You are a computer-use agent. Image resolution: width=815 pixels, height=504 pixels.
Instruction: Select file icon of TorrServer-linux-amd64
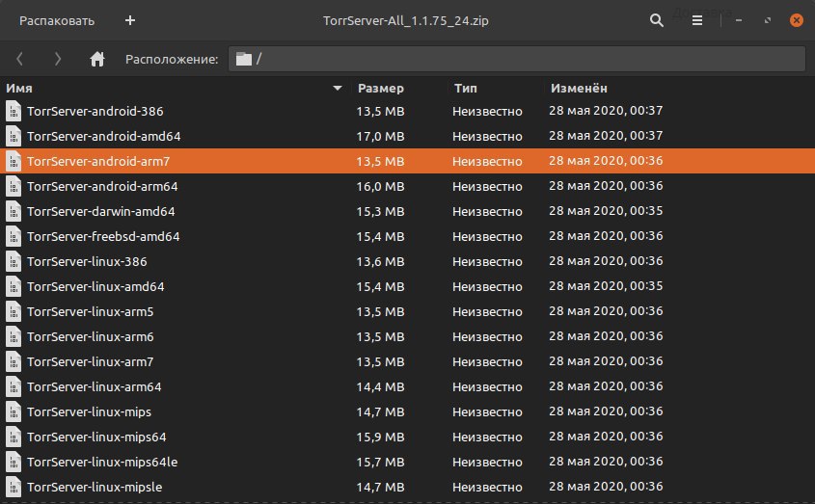(x=14, y=286)
